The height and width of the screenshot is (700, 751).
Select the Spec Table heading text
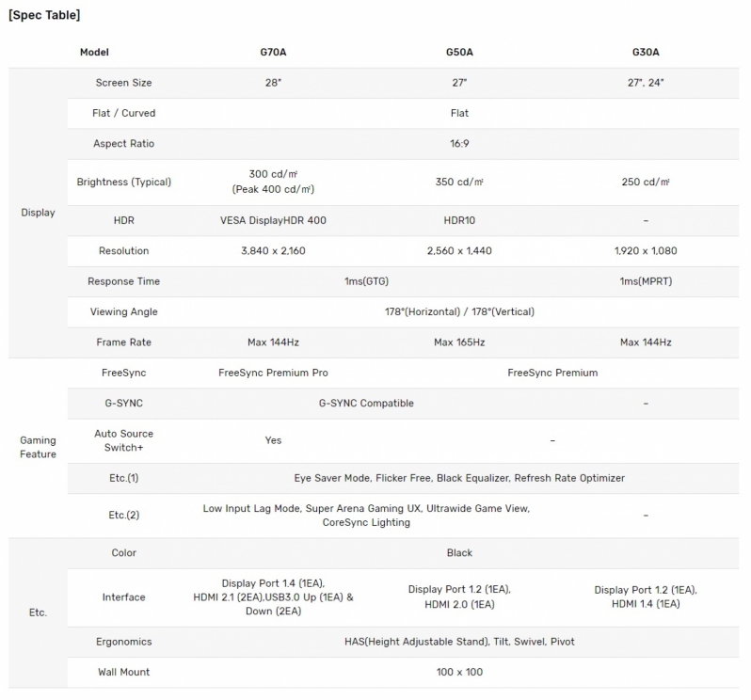coord(44,15)
